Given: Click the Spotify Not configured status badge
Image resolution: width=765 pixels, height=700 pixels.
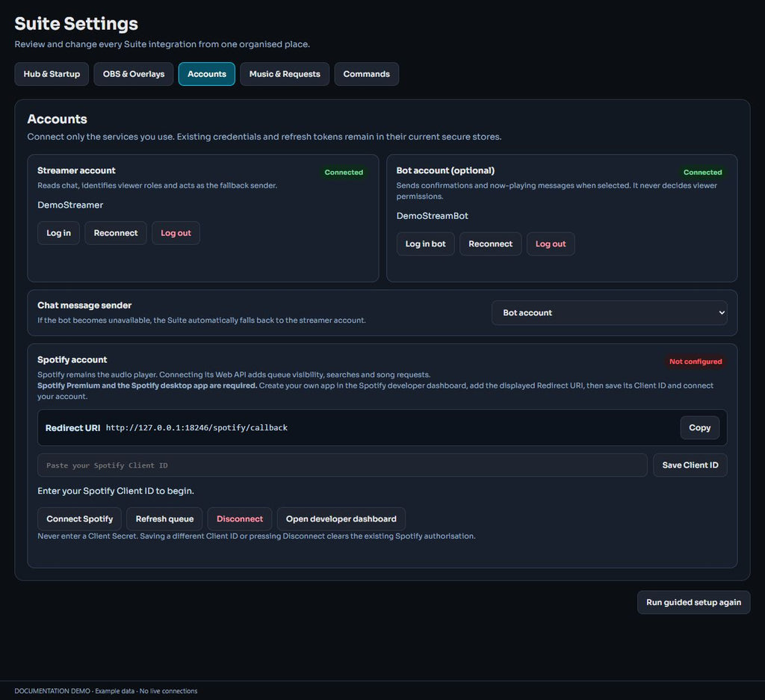Looking at the screenshot, I should pos(696,362).
